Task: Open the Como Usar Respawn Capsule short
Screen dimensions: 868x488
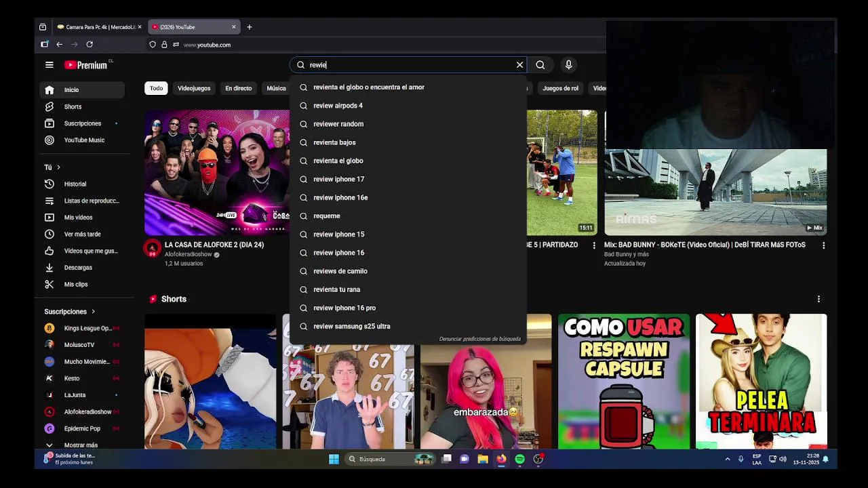Action: [x=624, y=381]
